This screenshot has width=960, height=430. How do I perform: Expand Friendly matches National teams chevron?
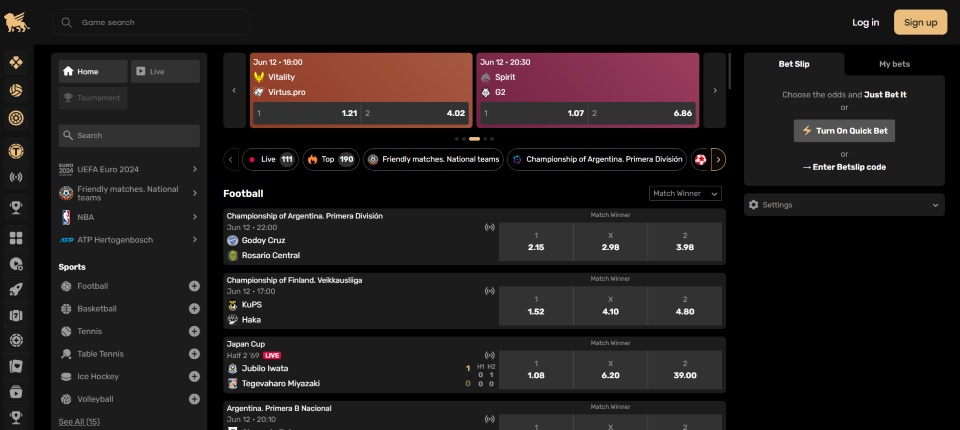pyautogui.click(x=195, y=193)
